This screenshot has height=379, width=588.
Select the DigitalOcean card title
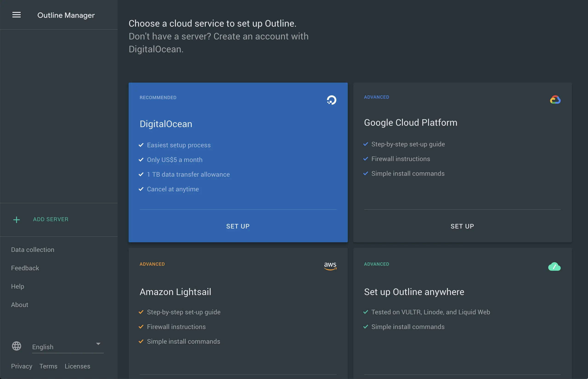(166, 124)
